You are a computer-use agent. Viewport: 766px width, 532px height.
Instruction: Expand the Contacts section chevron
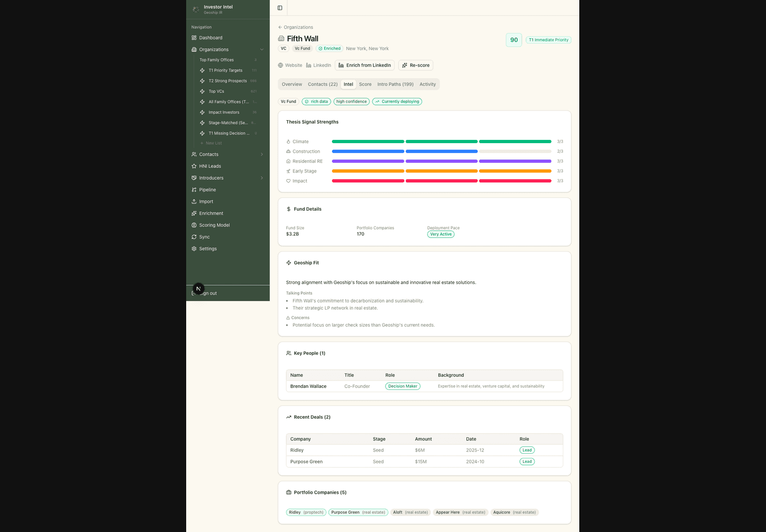pyautogui.click(x=262, y=154)
